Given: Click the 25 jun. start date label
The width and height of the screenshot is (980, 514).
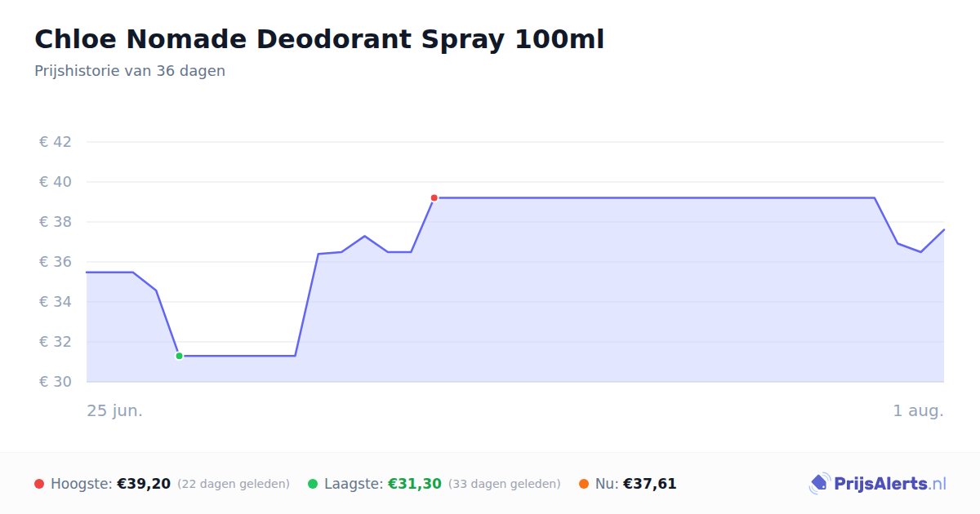Looking at the screenshot, I should click(x=115, y=410).
